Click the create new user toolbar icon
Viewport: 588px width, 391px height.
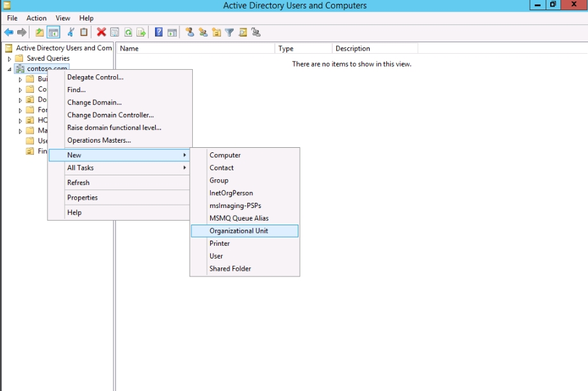[190, 33]
